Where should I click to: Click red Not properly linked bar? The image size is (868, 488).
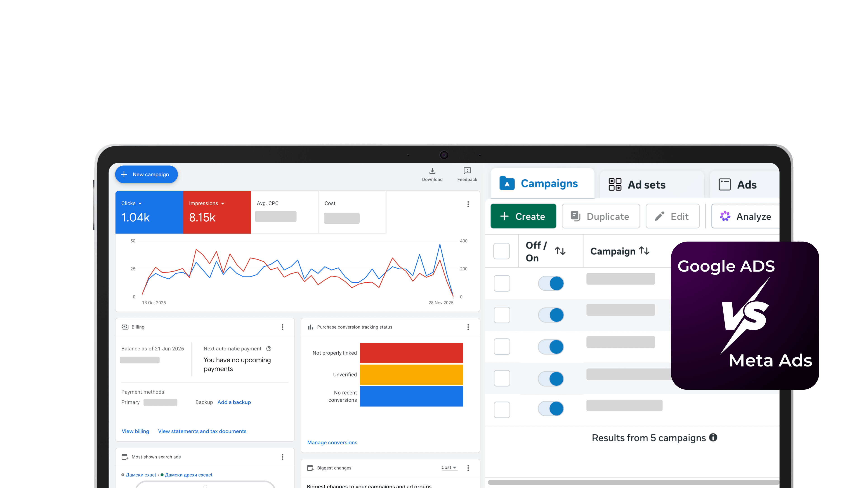coord(411,353)
